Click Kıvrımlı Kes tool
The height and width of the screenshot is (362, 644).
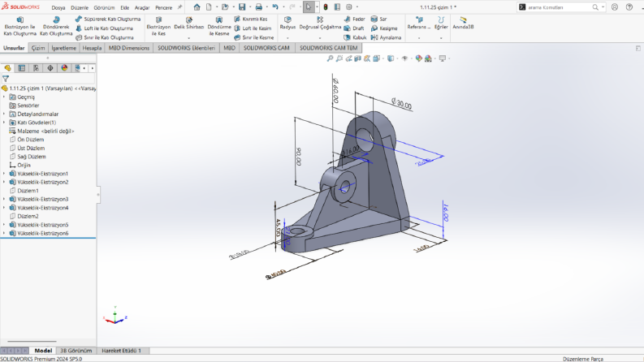tap(251, 19)
